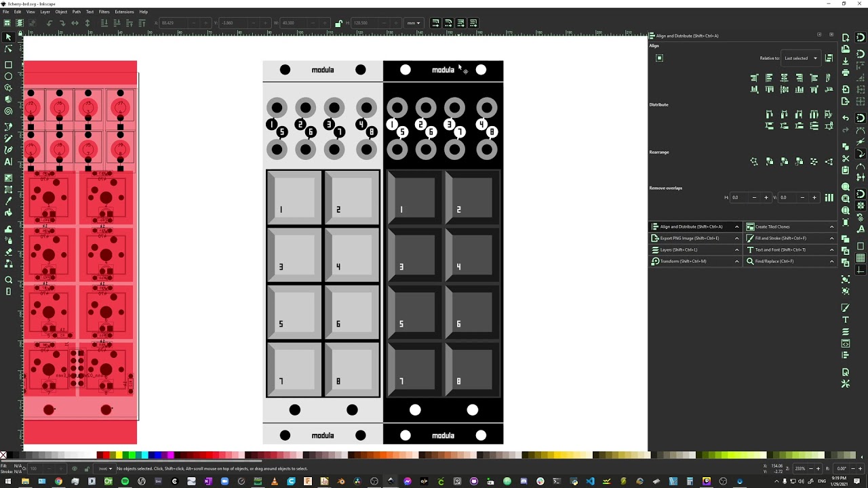
Task: Select the Ellipse tool
Action: [8, 76]
